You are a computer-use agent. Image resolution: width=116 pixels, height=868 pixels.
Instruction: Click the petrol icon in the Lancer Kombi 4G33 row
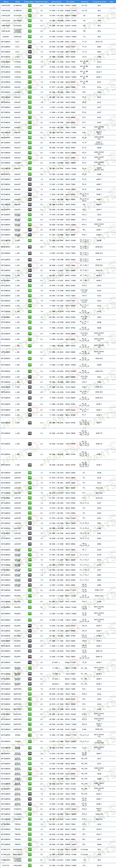[x=30, y=550]
